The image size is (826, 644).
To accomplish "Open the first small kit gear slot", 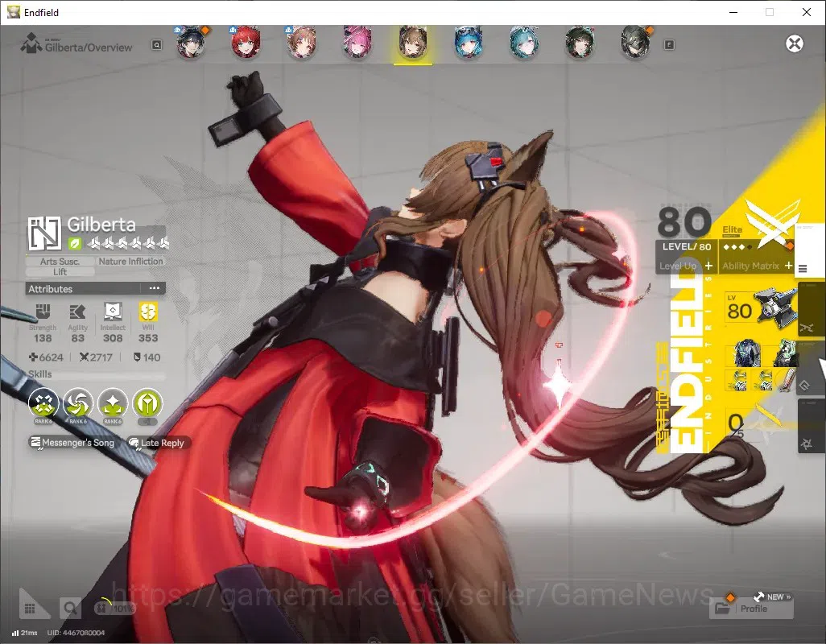I will click(x=738, y=381).
